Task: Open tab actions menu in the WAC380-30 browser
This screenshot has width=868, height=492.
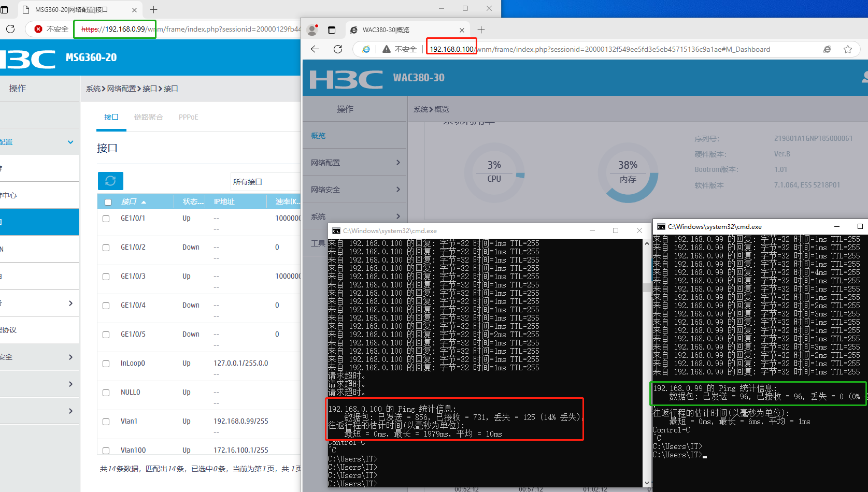Action: (332, 30)
